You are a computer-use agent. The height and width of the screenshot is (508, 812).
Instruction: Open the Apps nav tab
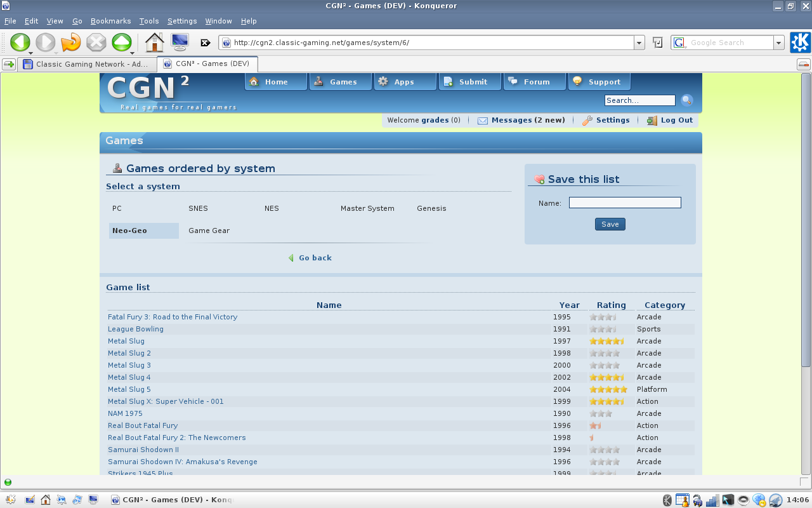tap(405, 82)
